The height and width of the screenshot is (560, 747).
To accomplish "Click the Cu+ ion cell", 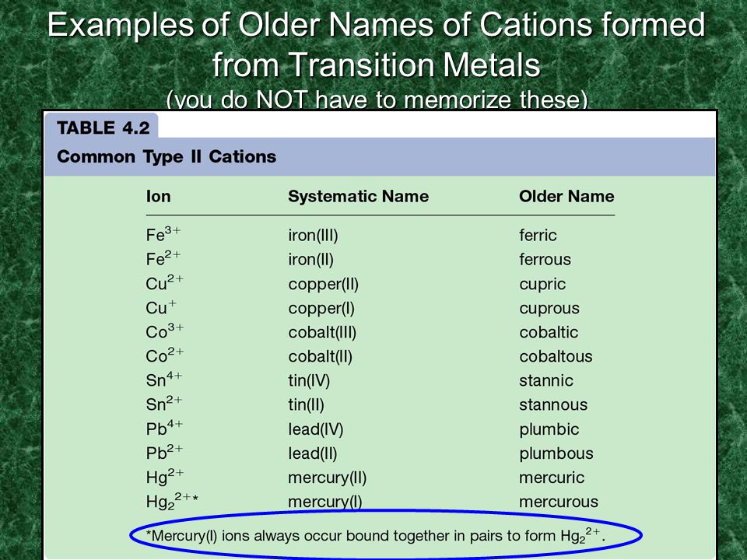I will (161, 307).
